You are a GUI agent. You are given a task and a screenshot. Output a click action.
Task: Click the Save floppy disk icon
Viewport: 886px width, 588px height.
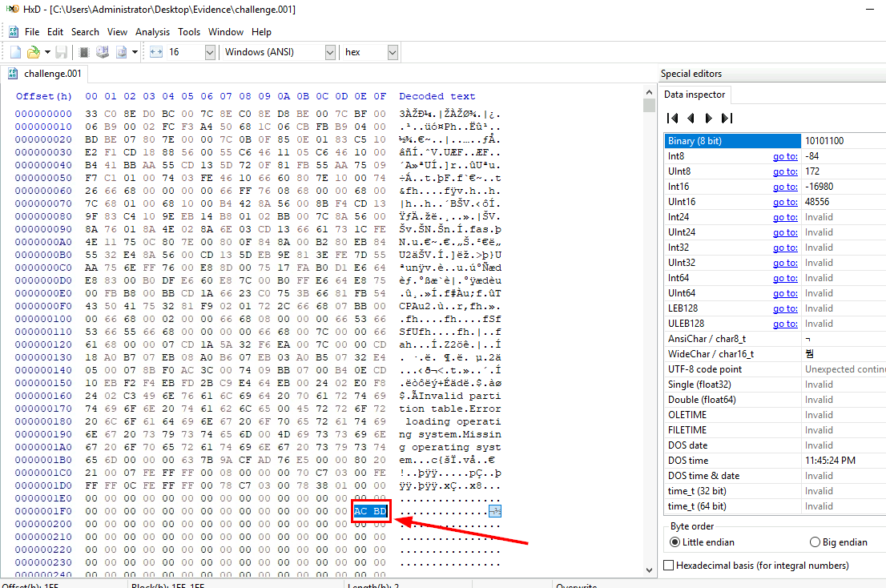pyautogui.click(x=61, y=53)
